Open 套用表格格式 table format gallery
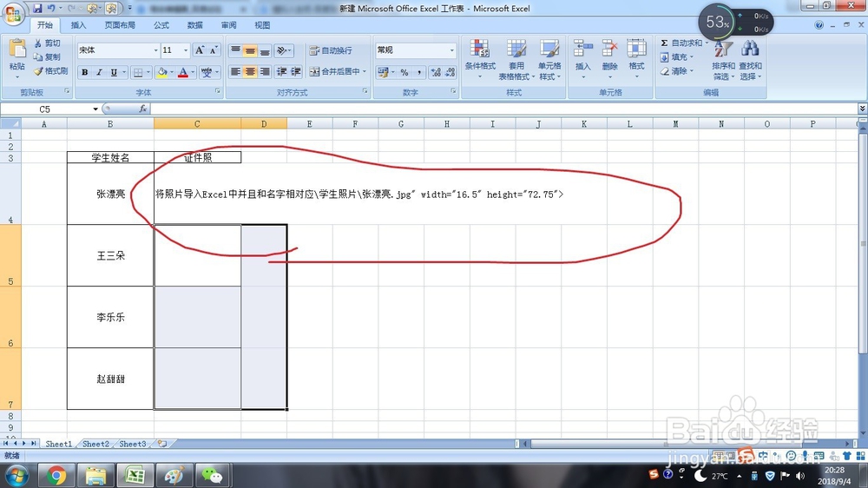This screenshot has height=488, width=868. (516, 59)
